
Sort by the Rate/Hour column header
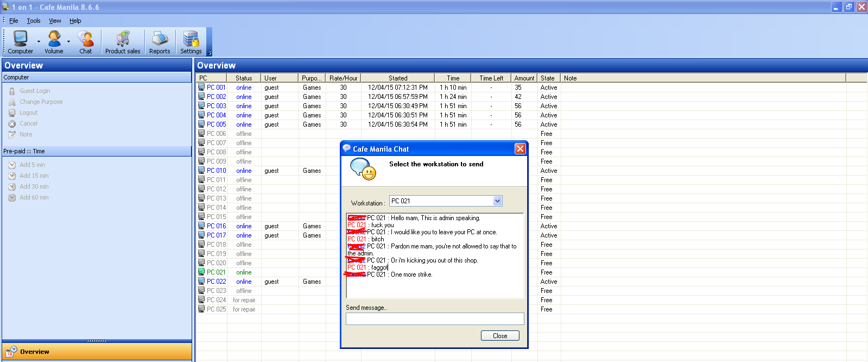pyautogui.click(x=343, y=78)
